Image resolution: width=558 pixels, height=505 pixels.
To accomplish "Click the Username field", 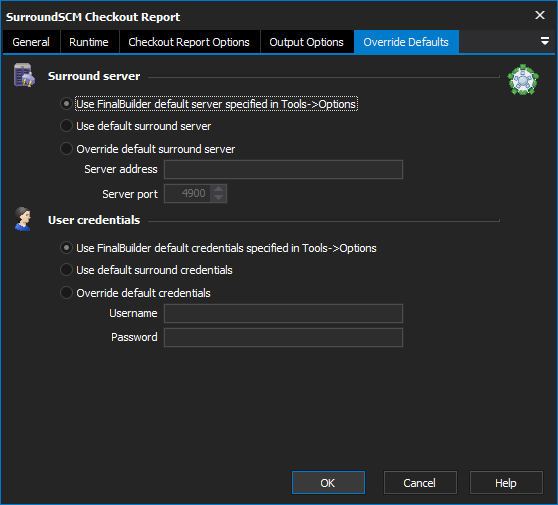I will pos(283,313).
